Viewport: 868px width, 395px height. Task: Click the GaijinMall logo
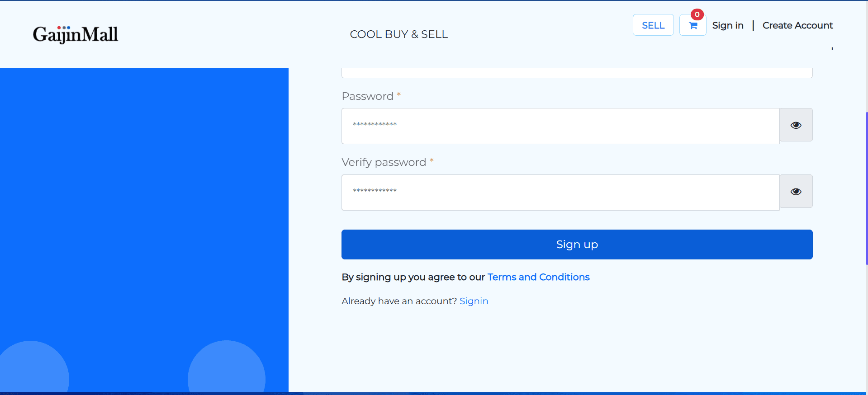point(75,34)
